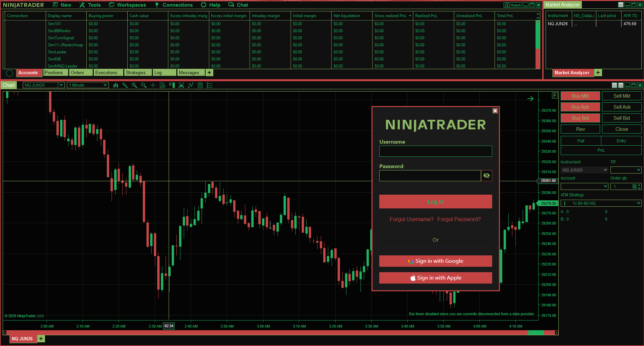
Task: Click the gray link square in Market Analyzer titlebar
Action: (x=621, y=5)
